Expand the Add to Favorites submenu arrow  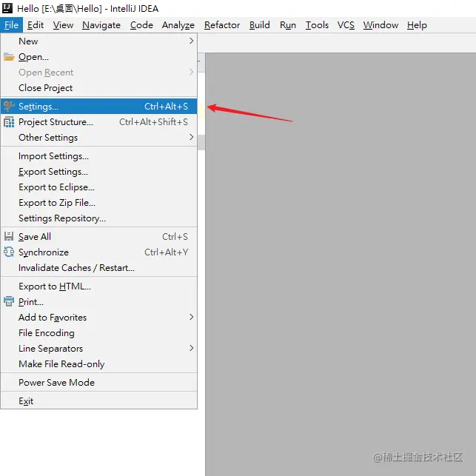[x=191, y=317]
